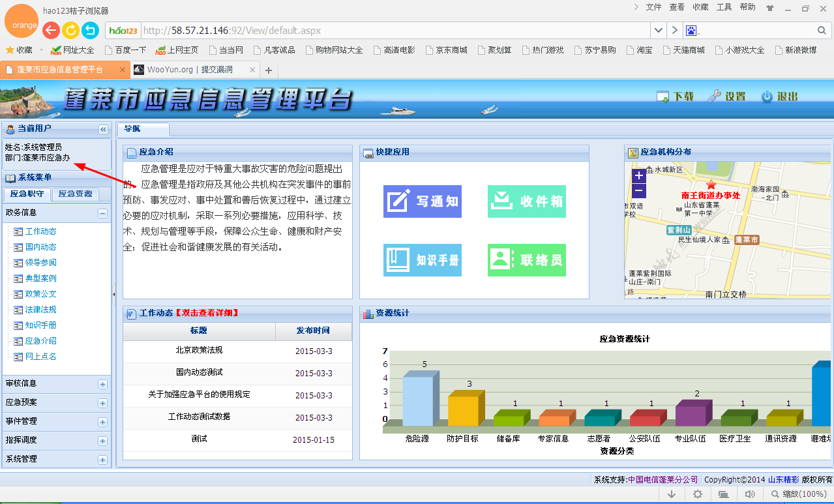Click the 工作动态 menu item icon
Screen dimensions: 834x504
[x=18, y=231]
